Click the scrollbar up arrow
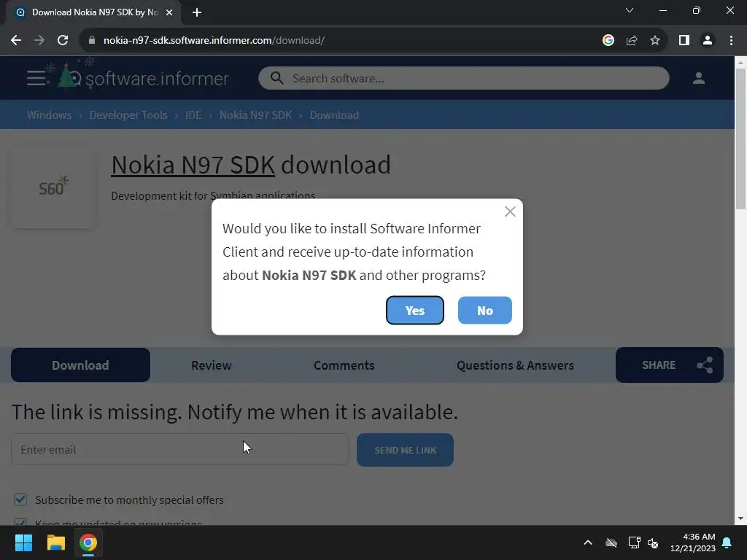Viewport: 747px width, 560px height. coord(741,62)
